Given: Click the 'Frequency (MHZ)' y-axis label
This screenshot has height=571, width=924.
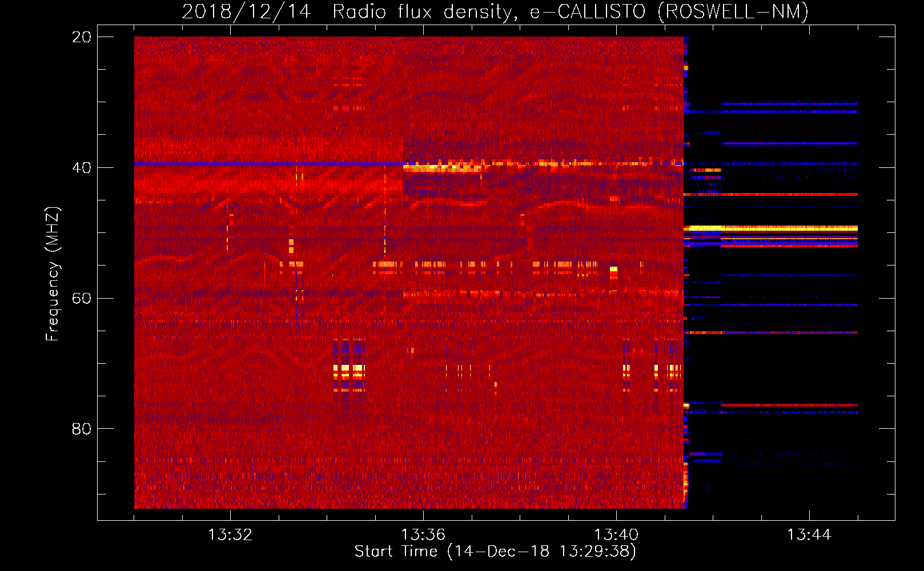Looking at the screenshot, I should pos(53,274).
